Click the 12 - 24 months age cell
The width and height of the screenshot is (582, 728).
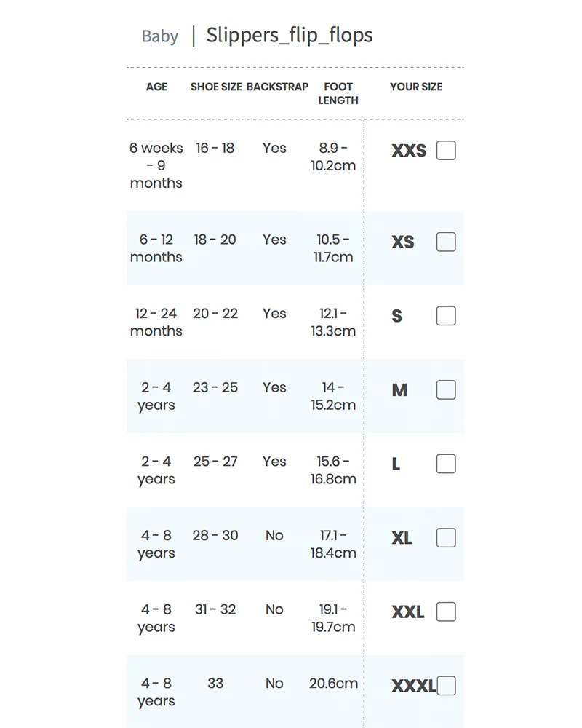click(x=156, y=323)
